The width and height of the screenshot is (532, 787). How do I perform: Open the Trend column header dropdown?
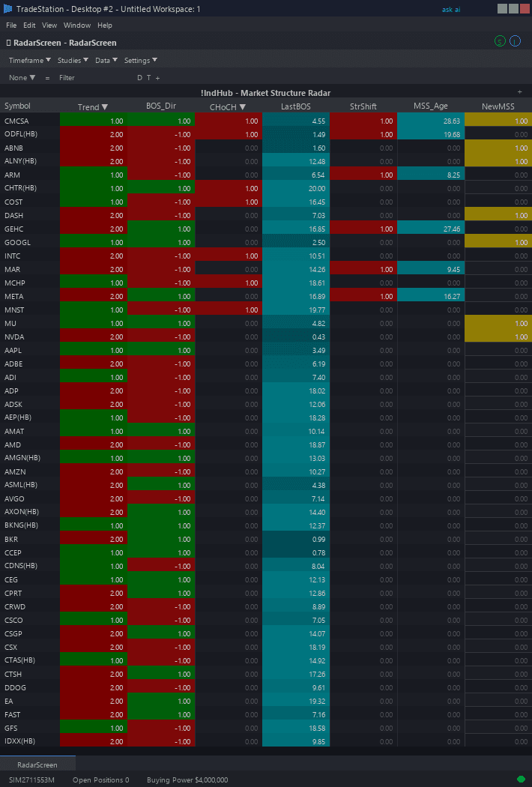(93, 106)
